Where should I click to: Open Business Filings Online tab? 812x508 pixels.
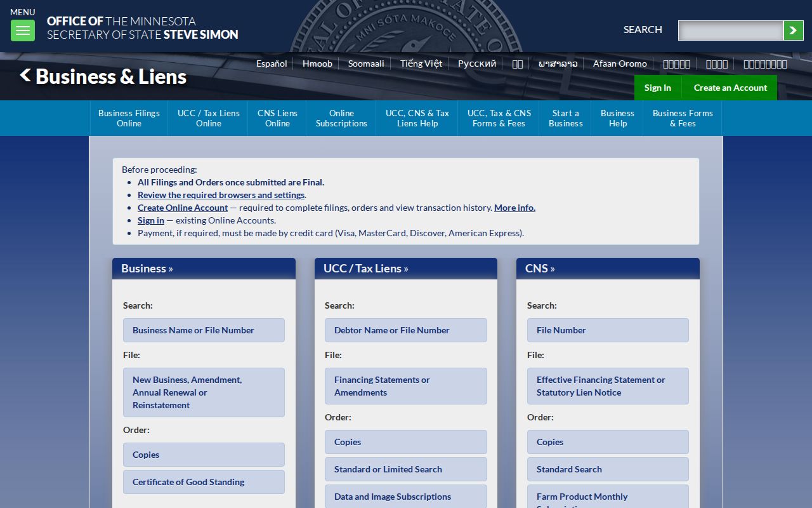click(x=129, y=118)
